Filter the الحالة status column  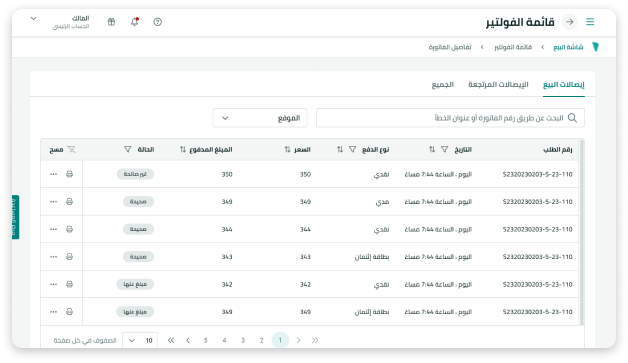pyautogui.click(x=127, y=149)
